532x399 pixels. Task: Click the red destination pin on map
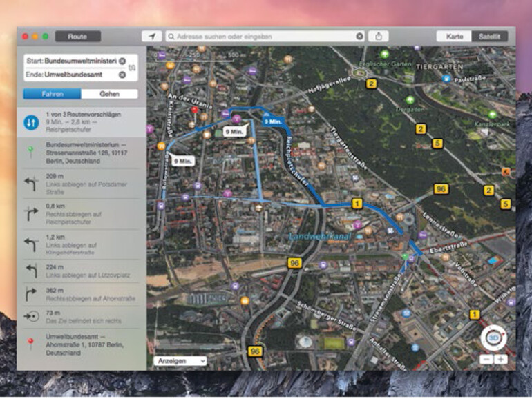[x=194, y=112]
